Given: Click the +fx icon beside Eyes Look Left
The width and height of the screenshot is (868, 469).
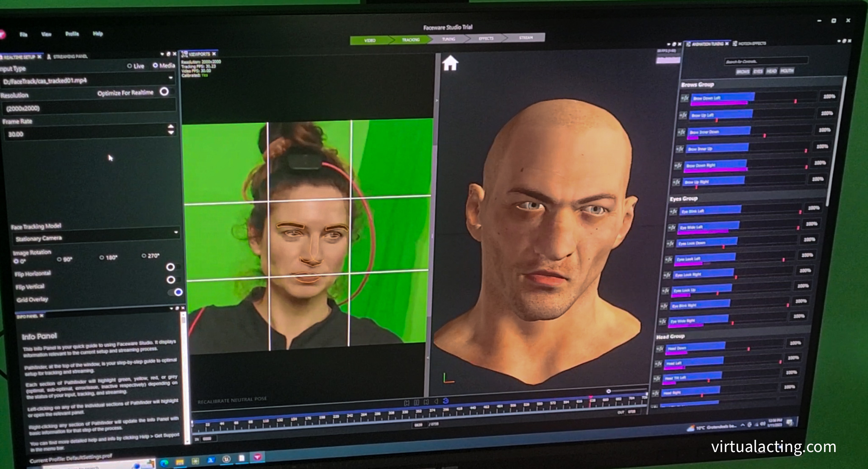Looking at the screenshot, I should pos(668,259).
